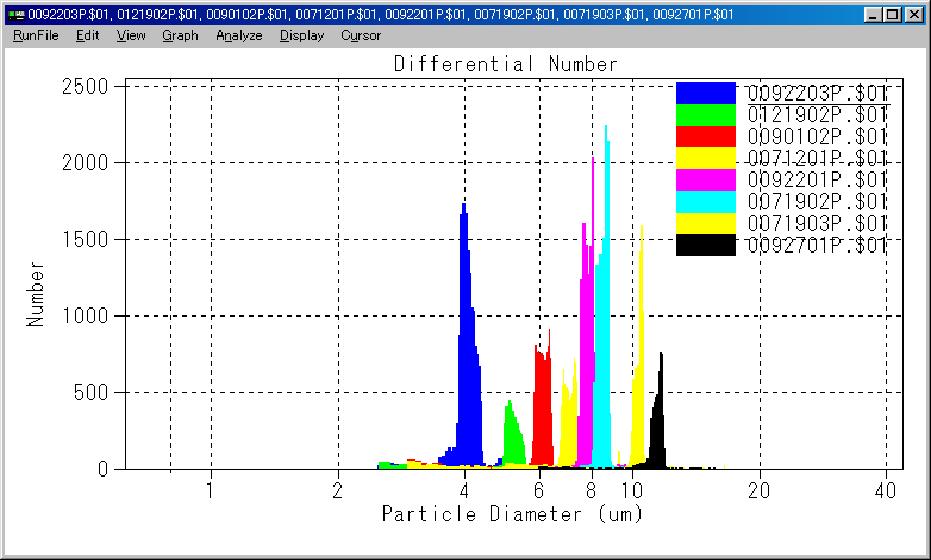Click the 1000 y-axis tick label

pos(86,316)
